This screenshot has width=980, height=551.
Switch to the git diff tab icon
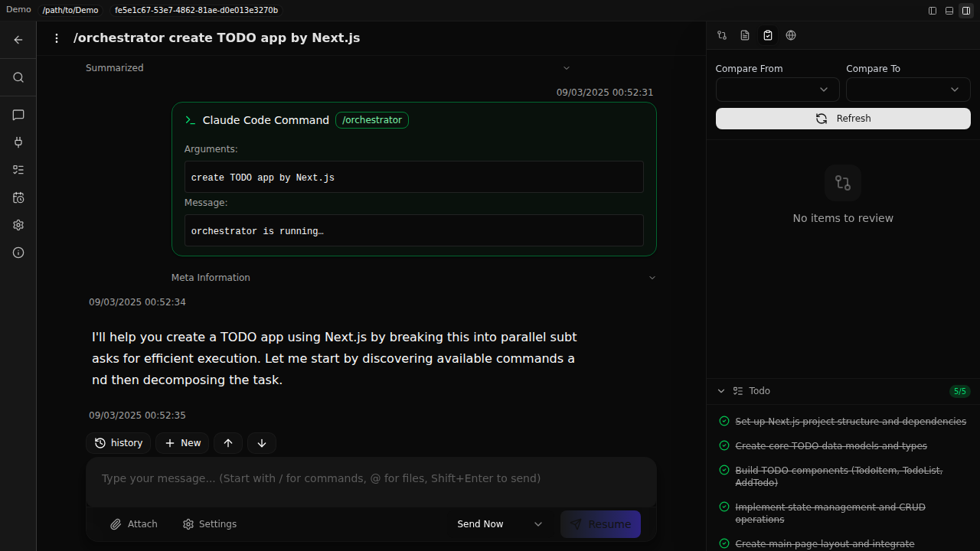pos(722,35)
